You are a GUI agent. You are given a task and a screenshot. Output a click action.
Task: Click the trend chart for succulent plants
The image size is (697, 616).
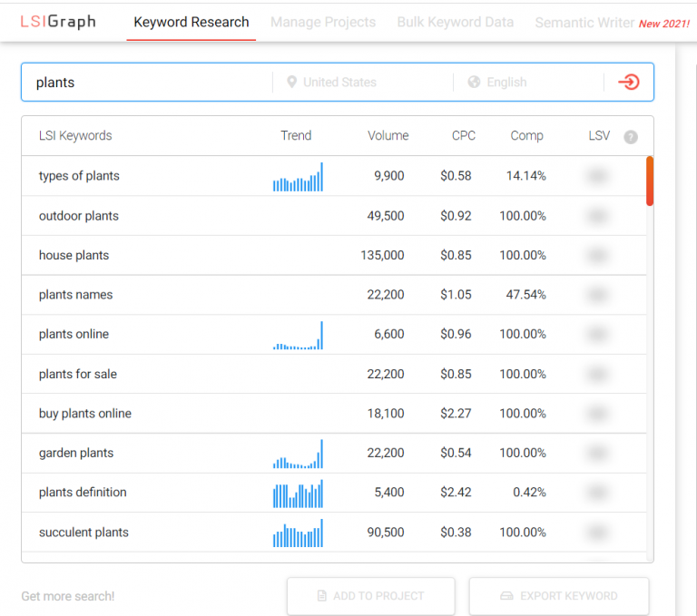click(x=298, y=533)
